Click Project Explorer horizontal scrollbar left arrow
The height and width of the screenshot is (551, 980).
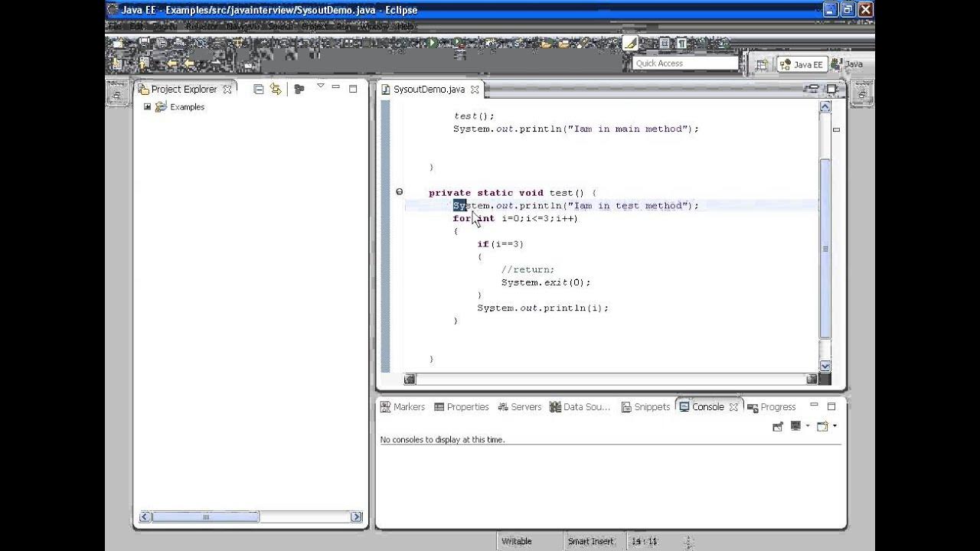click(x=144, y=517)
